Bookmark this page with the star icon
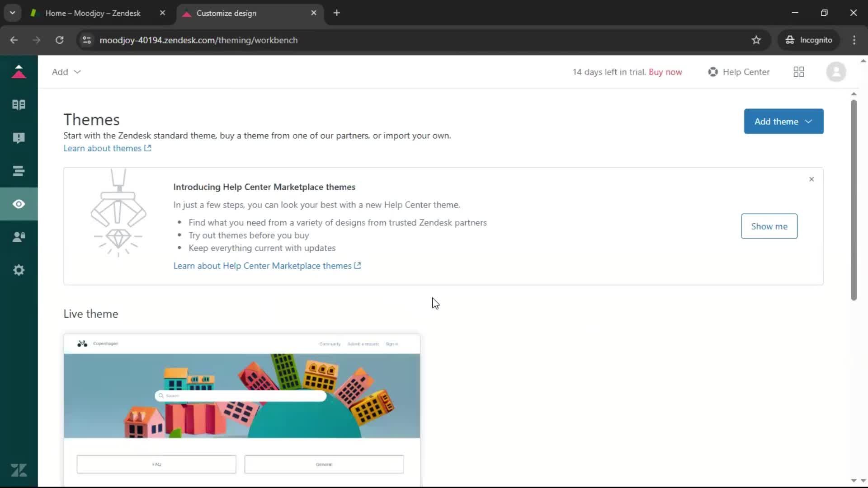The height and width of the screenshot is (488, 868). 756,40
